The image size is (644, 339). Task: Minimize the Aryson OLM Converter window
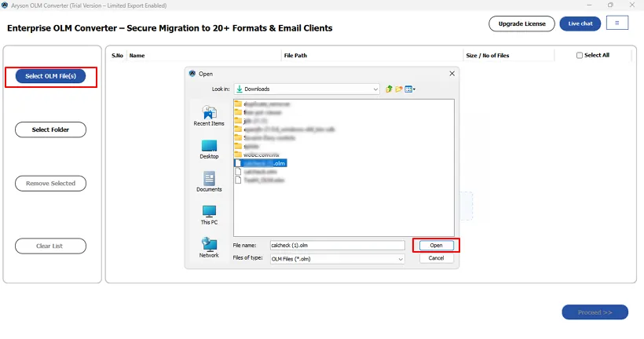589,5
